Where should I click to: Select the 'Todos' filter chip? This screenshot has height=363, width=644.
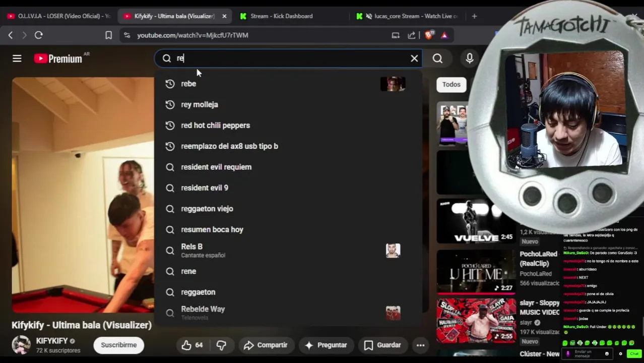coord(452,84)
